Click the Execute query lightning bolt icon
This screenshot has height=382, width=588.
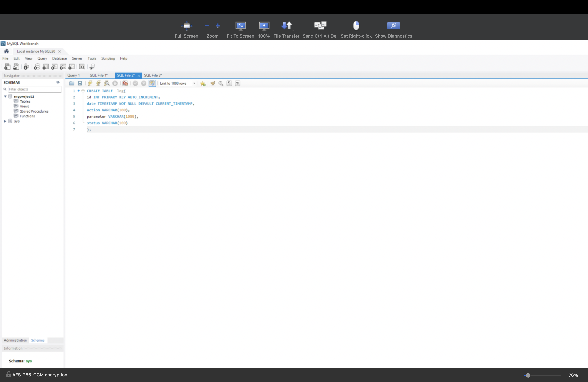click(x=90, y=83)
